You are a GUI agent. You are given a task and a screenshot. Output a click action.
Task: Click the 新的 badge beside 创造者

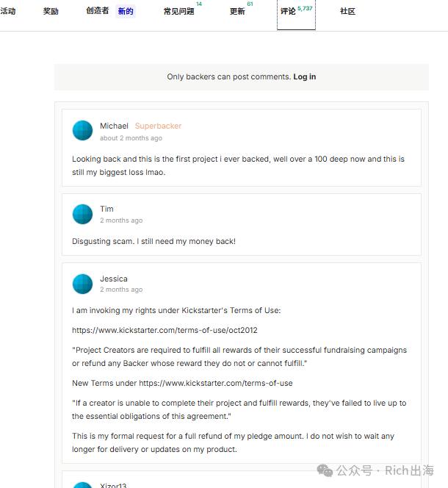[x=126, y=12]
